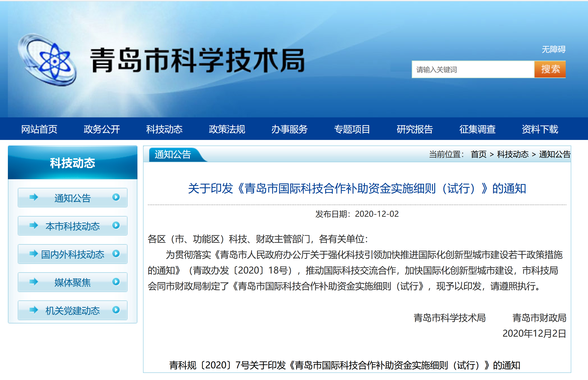Focus the 请输入关键词 search field
Screen dimensions: 588x380
point(473,69)
